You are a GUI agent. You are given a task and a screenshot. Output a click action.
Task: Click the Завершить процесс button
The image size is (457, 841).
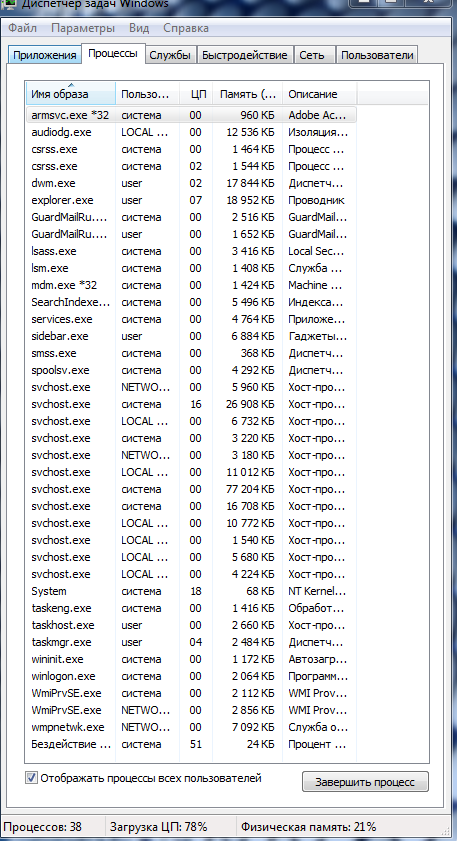click(365, 782)
